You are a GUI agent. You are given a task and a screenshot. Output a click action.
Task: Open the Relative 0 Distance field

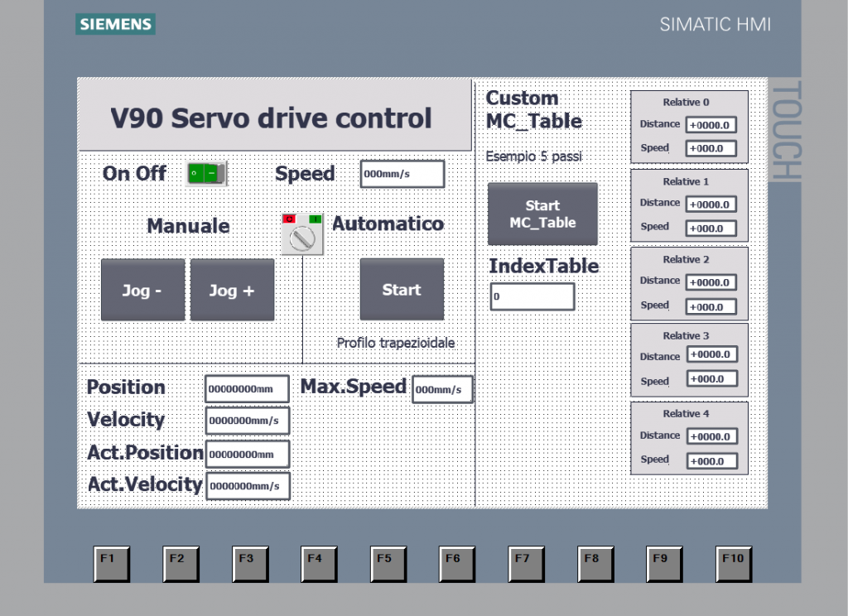coord(711,124)
